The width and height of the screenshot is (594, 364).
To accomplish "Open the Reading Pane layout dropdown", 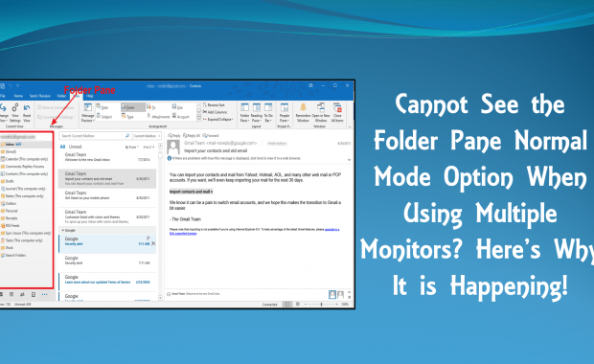I will click(257, 112).
